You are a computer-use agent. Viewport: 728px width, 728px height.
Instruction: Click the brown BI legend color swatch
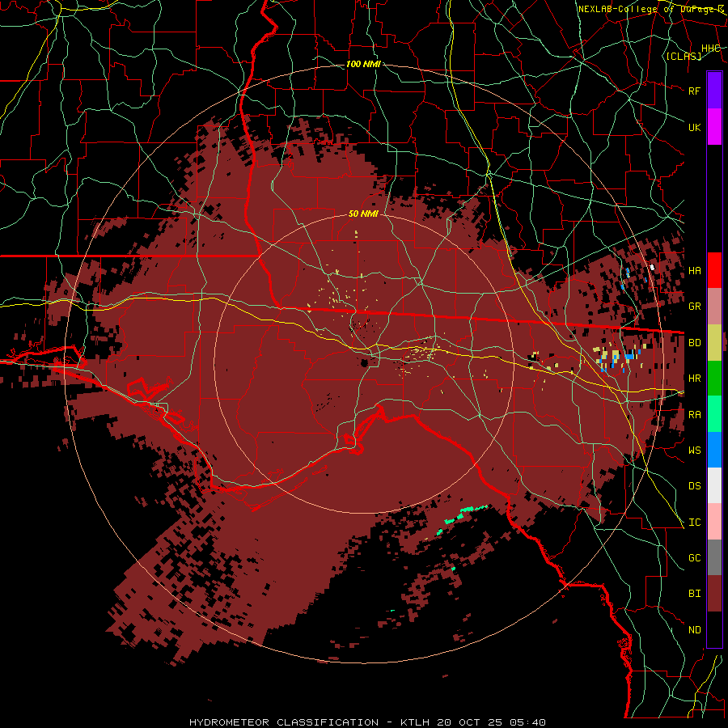[714, 594]
